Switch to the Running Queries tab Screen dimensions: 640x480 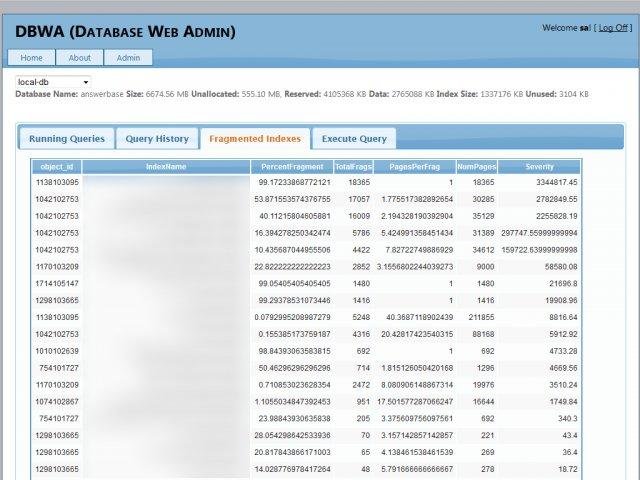66,139
